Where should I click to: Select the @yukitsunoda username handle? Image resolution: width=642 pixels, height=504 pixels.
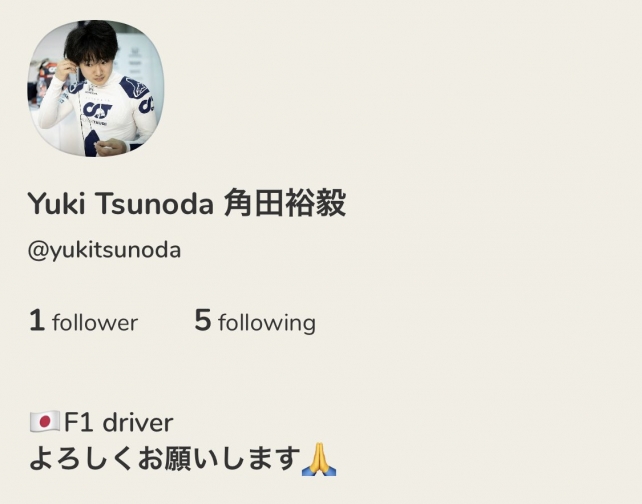click(x=104, y=250)
